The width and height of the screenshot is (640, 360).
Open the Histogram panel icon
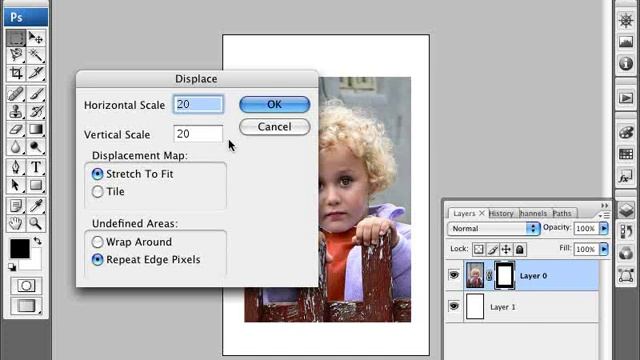pyautogui.click(x=626, y=42)
